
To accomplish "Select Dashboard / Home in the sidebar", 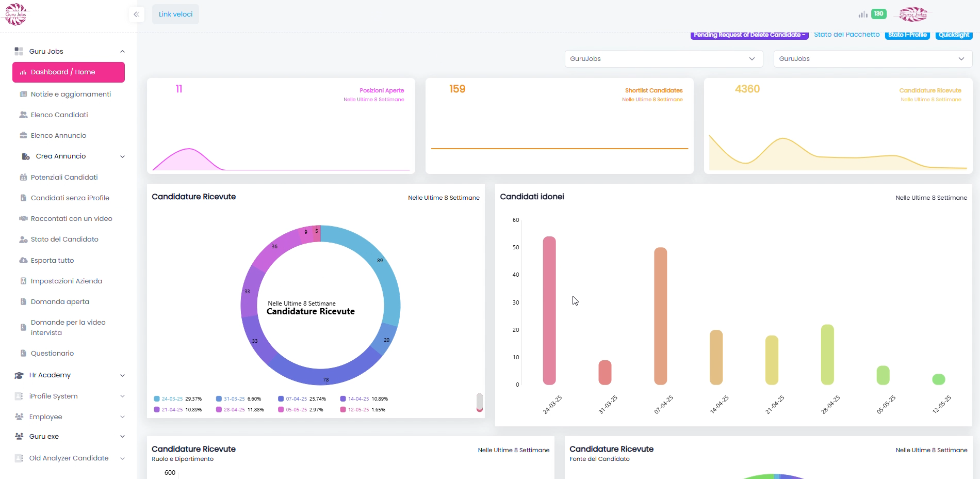I will pos(69,72).
